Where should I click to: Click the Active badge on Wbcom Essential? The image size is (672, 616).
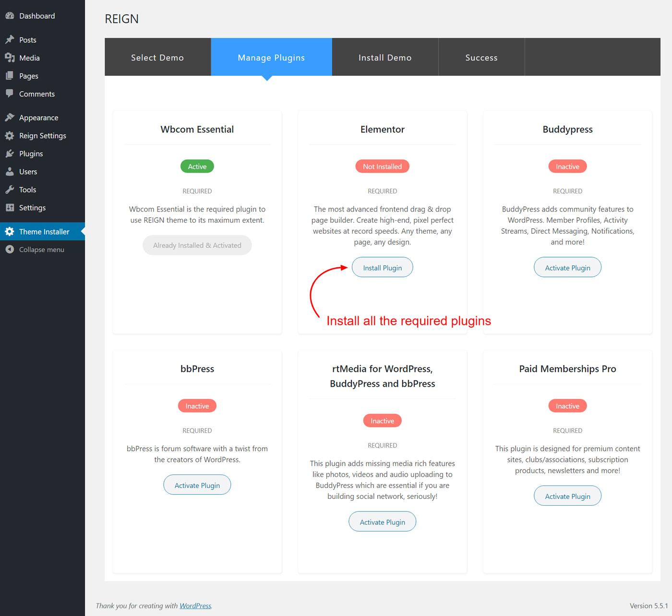(197, 166)
